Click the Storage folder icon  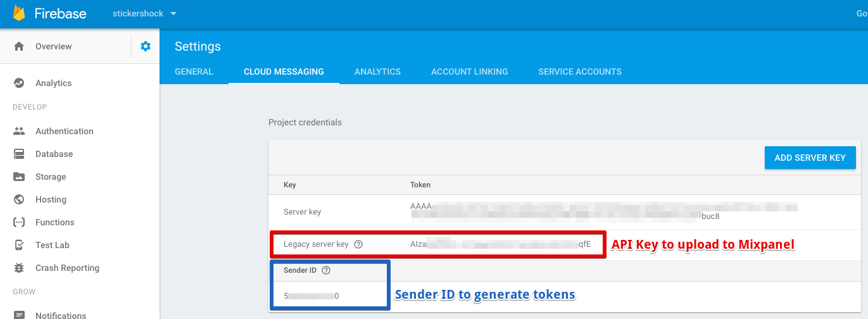19,177
